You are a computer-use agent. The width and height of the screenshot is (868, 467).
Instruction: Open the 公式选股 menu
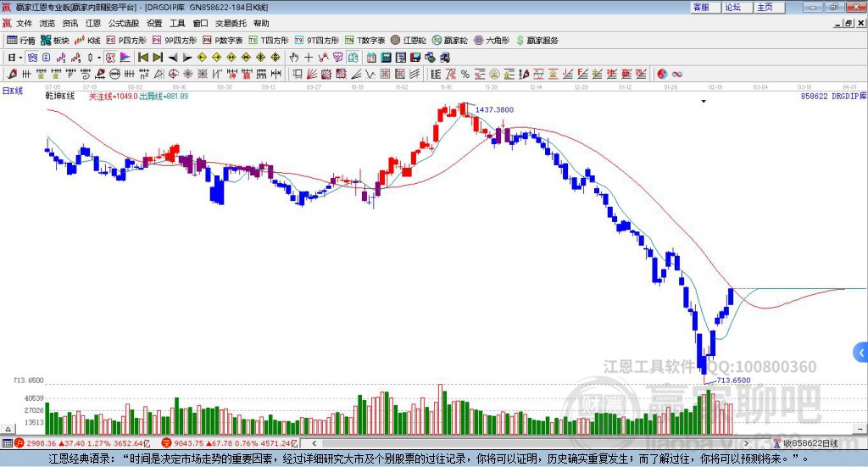click(x=124, y=23)
